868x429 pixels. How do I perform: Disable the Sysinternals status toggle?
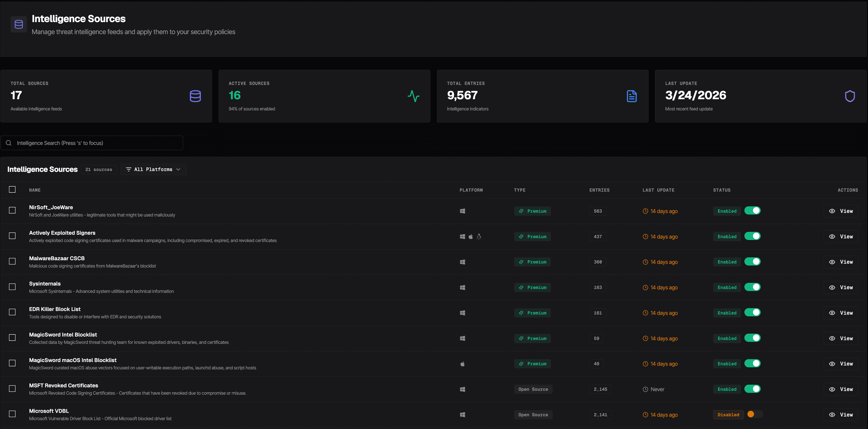point(753,287)
